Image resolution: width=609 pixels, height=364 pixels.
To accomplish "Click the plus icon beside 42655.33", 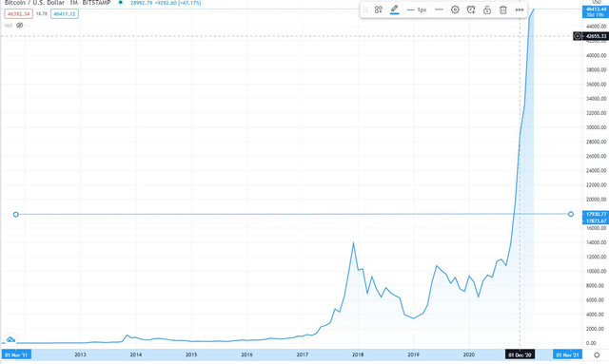I will 578,36.
